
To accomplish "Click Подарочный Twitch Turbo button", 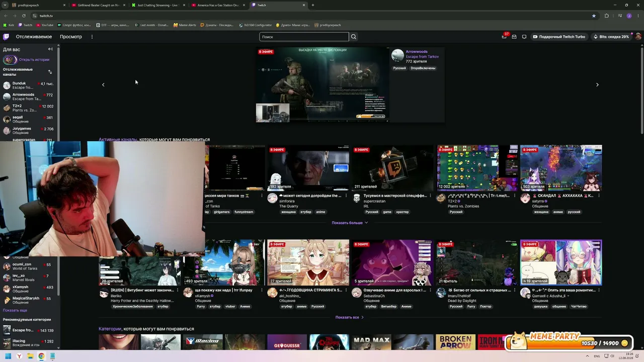I will pyautogui.click(x=559, y=37).
